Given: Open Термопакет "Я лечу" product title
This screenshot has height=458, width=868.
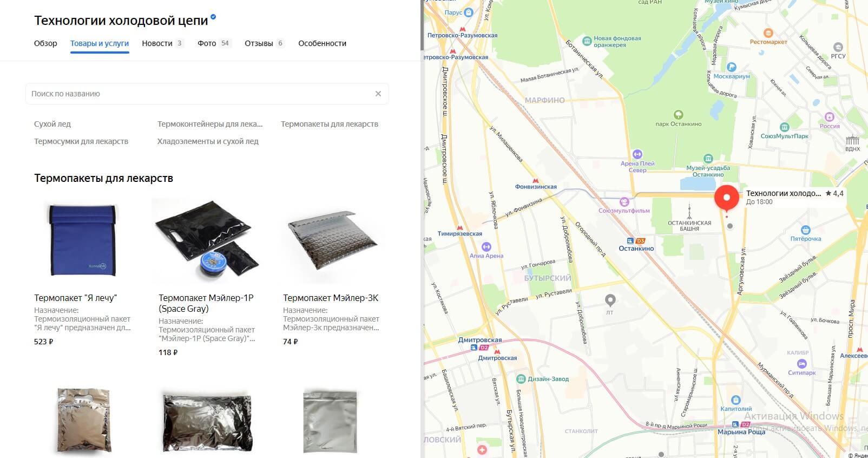Looking at the screenshot, I should (75, 298).
